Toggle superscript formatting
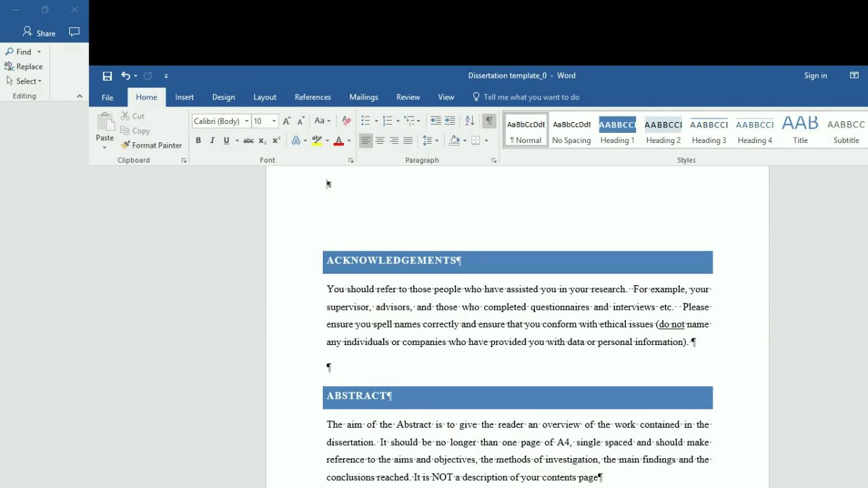The height and width of the screenshot is (488, 868). (x=276, y=140)
